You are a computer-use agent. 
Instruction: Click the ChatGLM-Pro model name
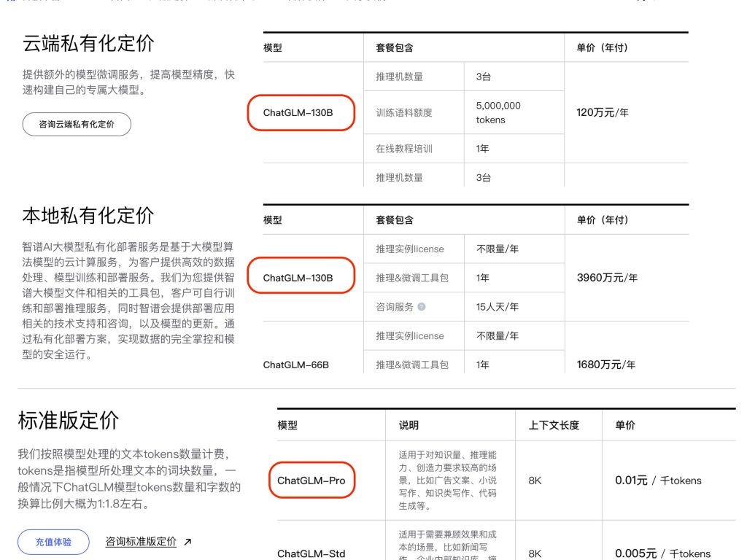click(311, 481)
